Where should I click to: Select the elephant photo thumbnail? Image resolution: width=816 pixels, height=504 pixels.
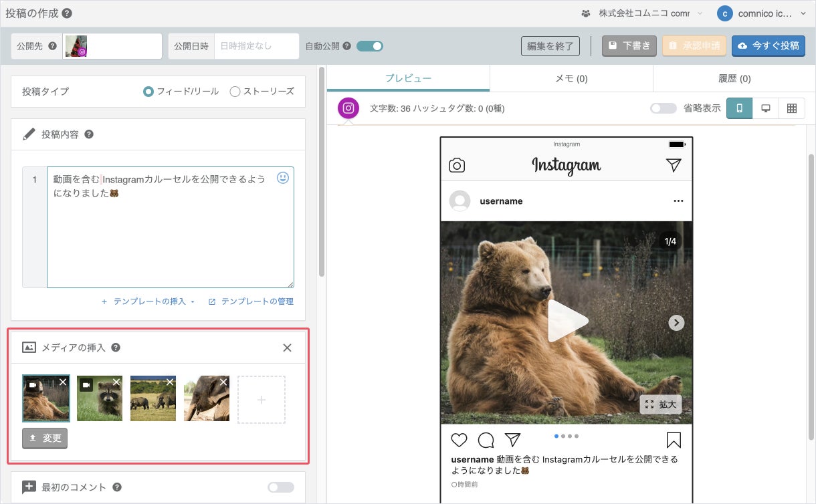point(207,398)
